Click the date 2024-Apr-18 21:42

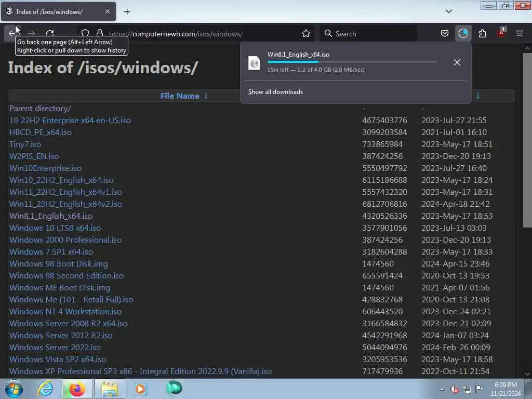[455, 204]
